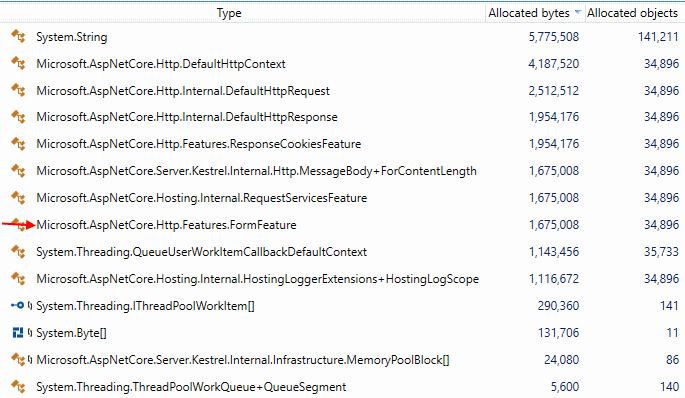This screenshot has width=685, height=398.
Task: Click the class icon beside MessageBody+ForContentLength
Action: click(18, 171)
